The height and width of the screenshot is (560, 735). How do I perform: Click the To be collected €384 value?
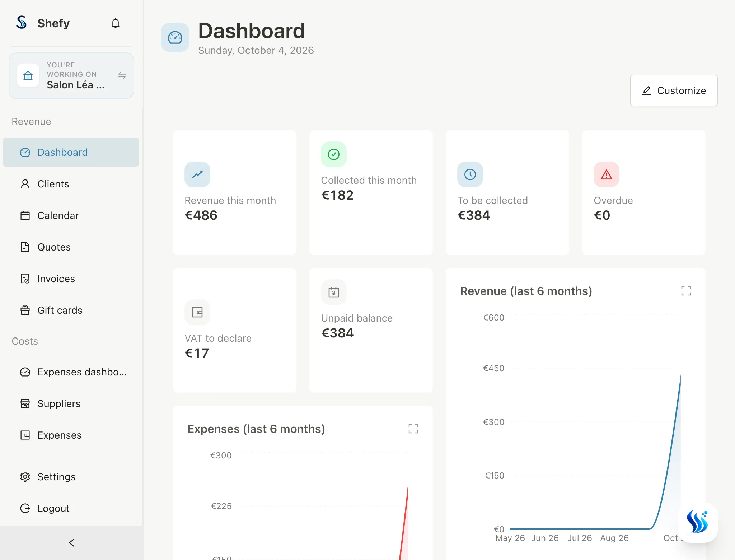tap(474, 215)
